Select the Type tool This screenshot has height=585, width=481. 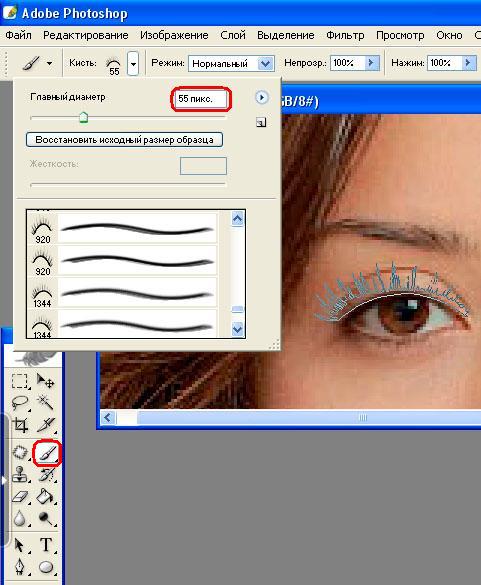[x=46, y=545]
